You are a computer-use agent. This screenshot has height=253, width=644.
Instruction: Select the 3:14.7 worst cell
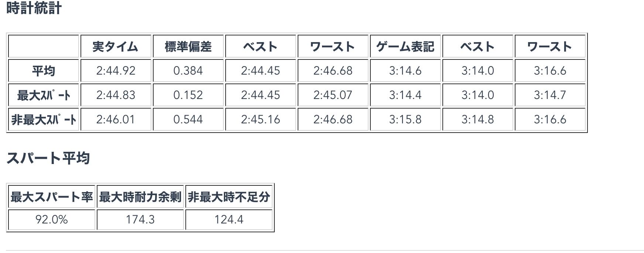point(550,95)
